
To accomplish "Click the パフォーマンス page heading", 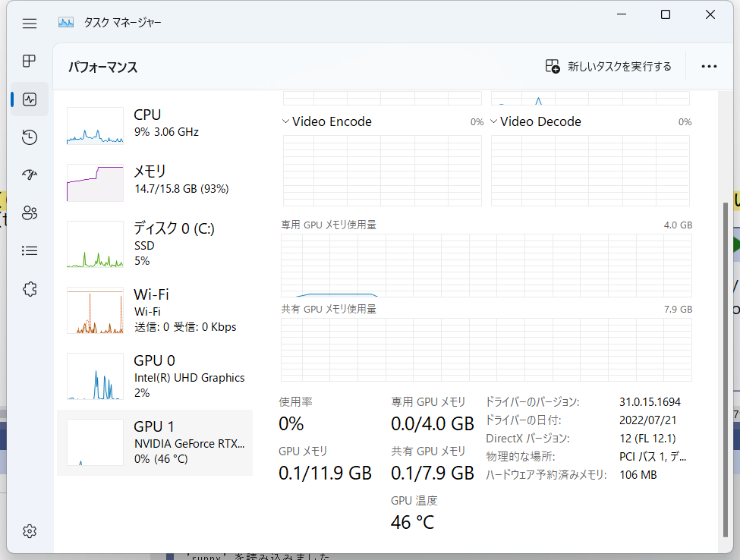I will pyautogui.click(x=103, y=67).
